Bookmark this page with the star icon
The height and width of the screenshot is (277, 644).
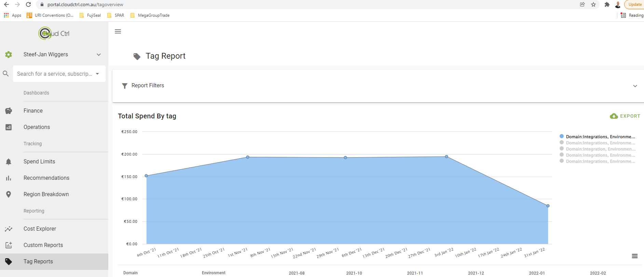click(593, 4)
